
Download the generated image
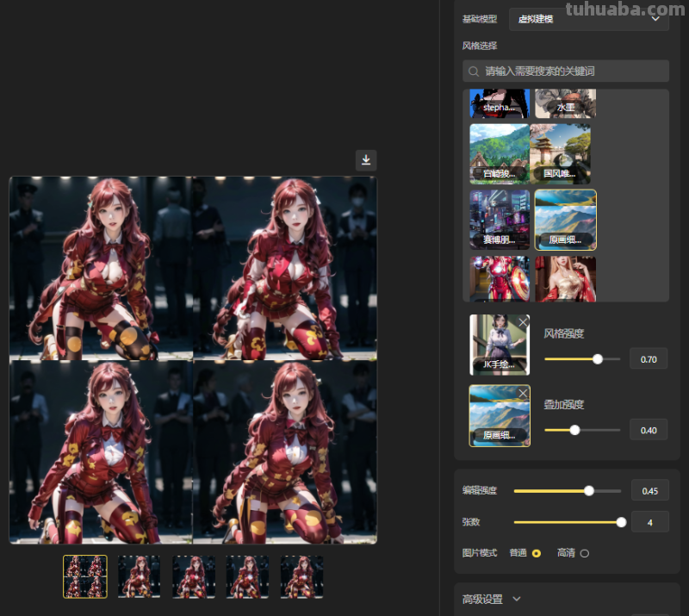click(x=366, y=160)
